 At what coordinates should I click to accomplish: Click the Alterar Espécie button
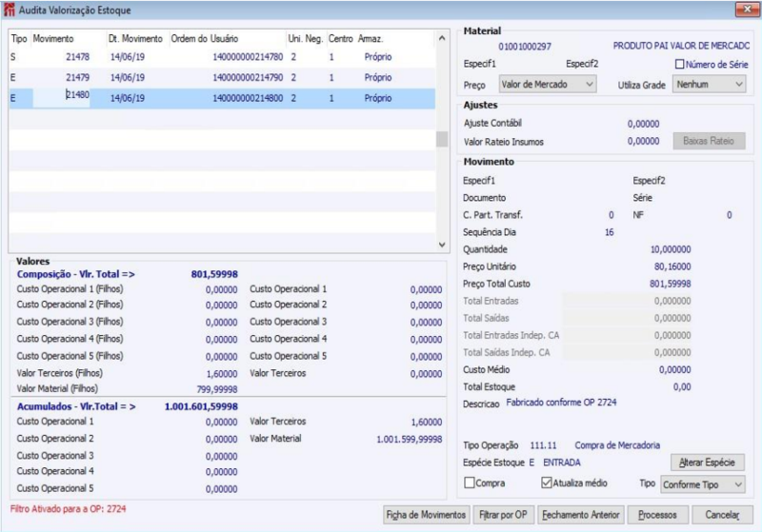coord(707,462)
